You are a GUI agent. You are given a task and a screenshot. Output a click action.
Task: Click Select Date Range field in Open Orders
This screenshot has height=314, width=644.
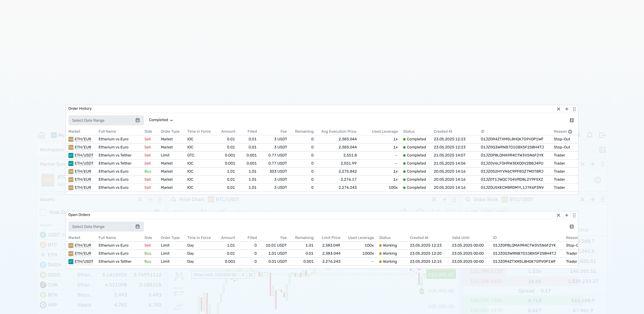(x=106, y=227)
